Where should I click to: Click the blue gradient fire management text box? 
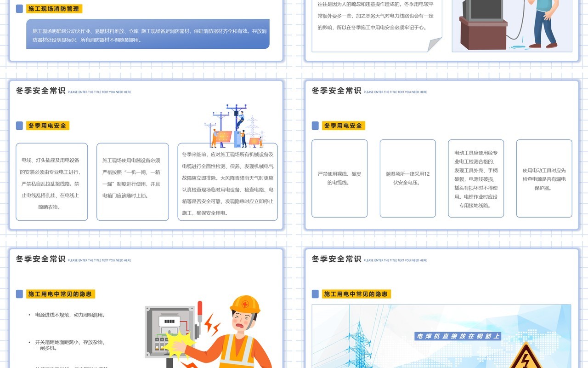click(x=148, y=34)
